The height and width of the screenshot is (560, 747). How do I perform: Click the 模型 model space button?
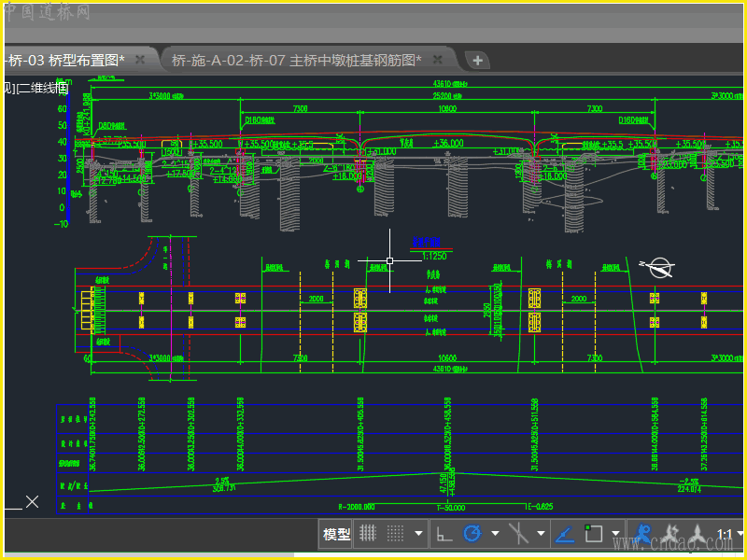(336, 534)
